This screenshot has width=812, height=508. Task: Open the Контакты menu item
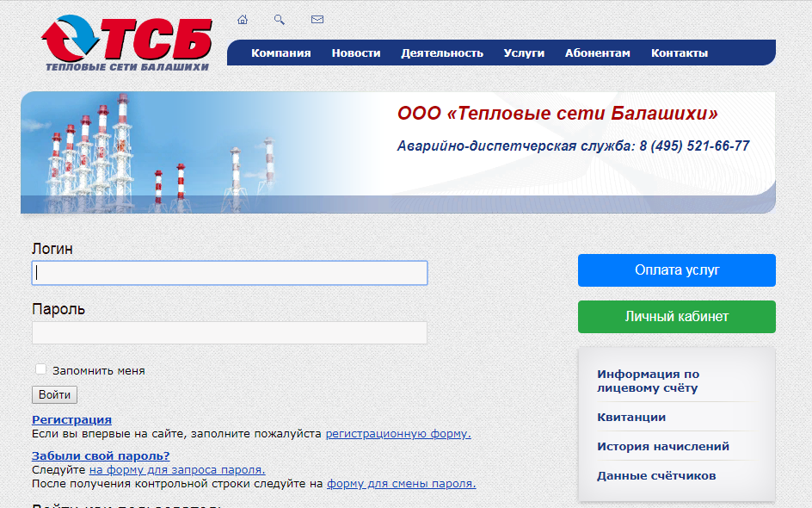pyautogui.click(x=680, y=53)
